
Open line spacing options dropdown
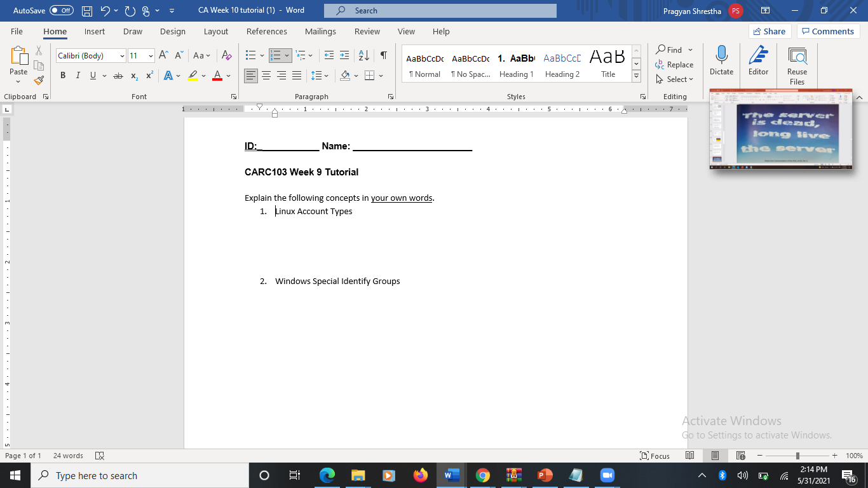click(x=327, y=76)
